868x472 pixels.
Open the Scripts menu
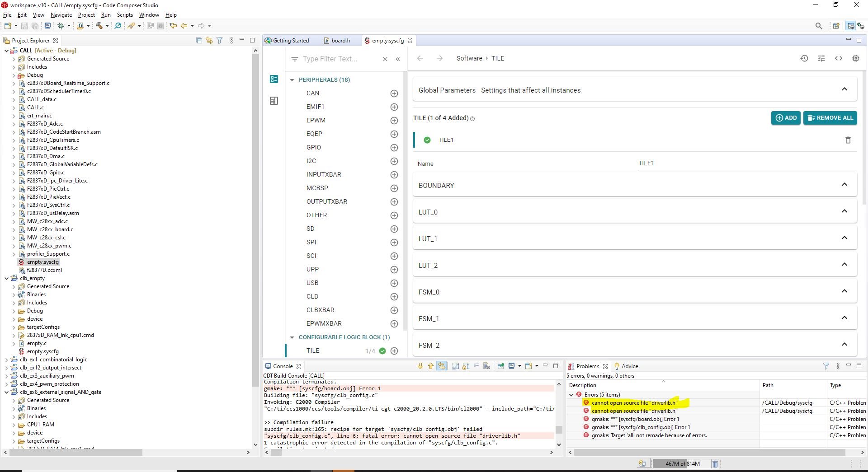[125, 15]
